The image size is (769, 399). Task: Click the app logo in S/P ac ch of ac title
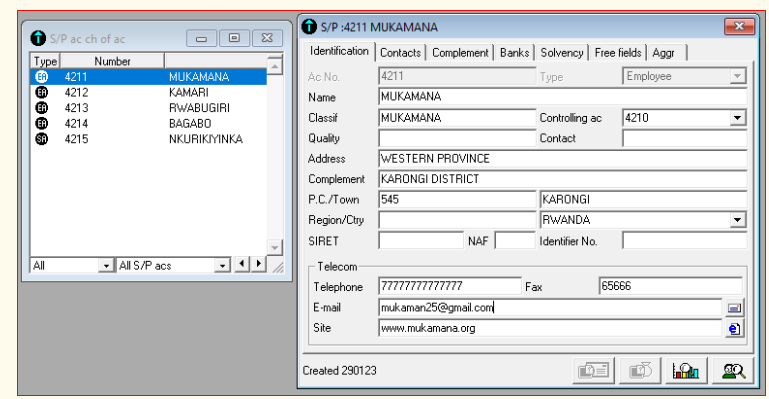38,38
